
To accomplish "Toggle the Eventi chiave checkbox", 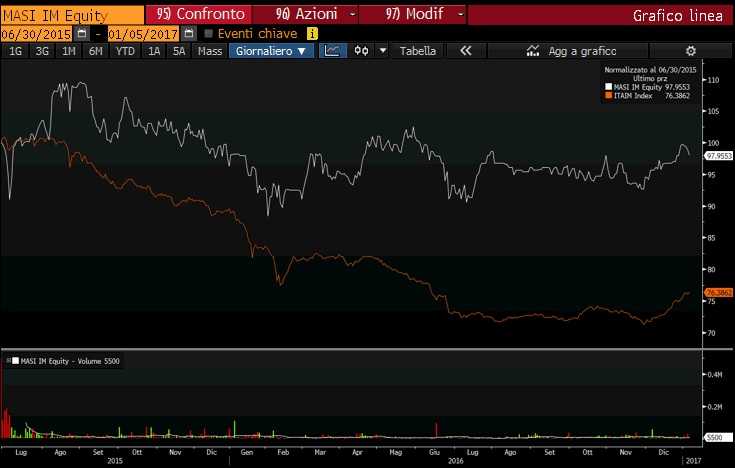I will [209, 34].
